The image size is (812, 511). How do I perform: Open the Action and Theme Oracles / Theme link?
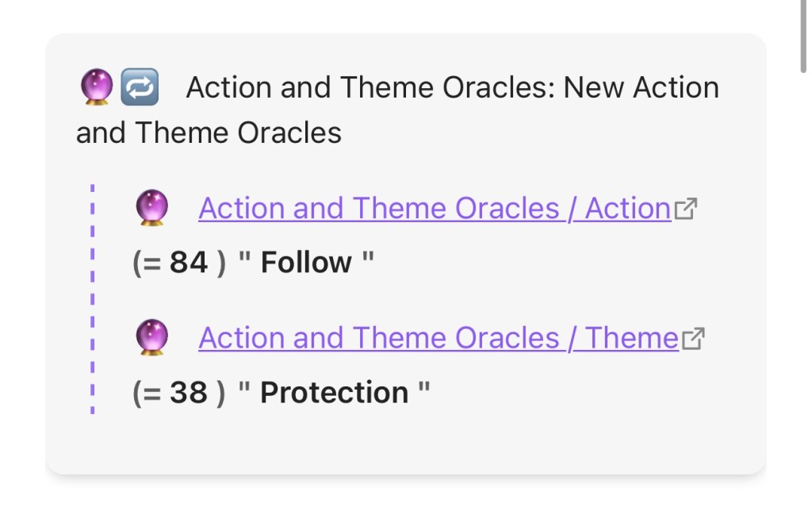[439, 339]
